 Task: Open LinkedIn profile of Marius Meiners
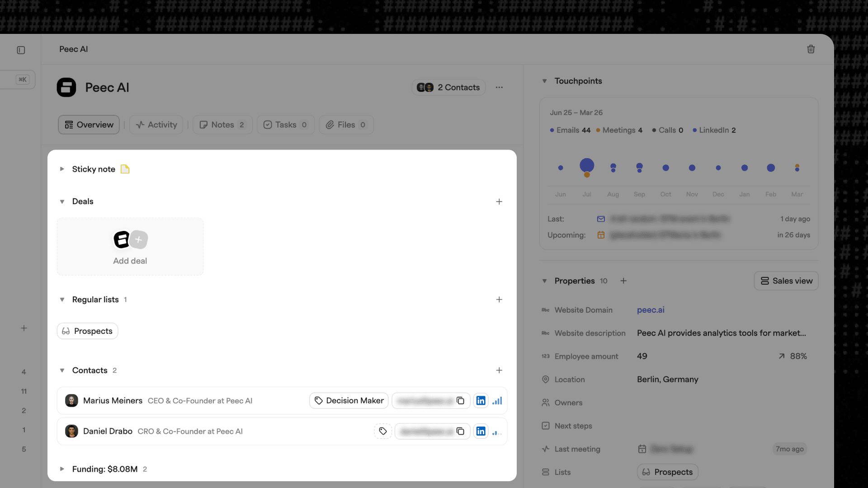tap(481, 401)
